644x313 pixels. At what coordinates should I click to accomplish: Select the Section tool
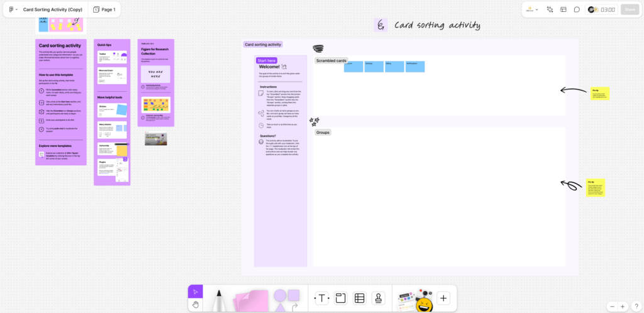click(340, 299)
